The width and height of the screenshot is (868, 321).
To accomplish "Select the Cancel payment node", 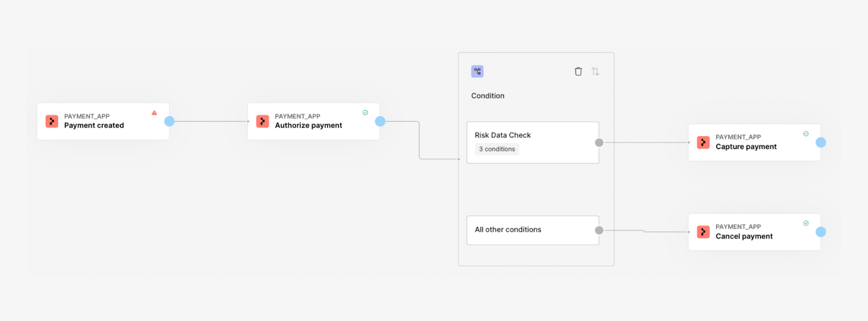I will point(754,232).
